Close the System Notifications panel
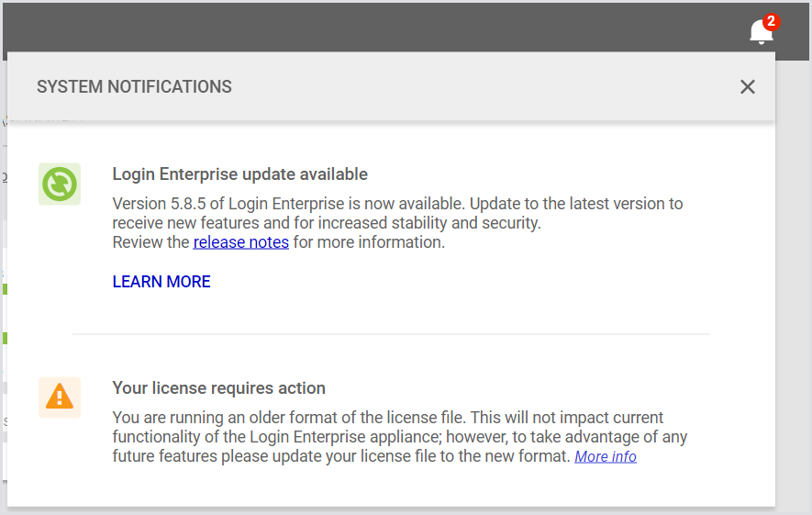The width and height of the screenshot is (812, 515). click(x=748, y=87)
